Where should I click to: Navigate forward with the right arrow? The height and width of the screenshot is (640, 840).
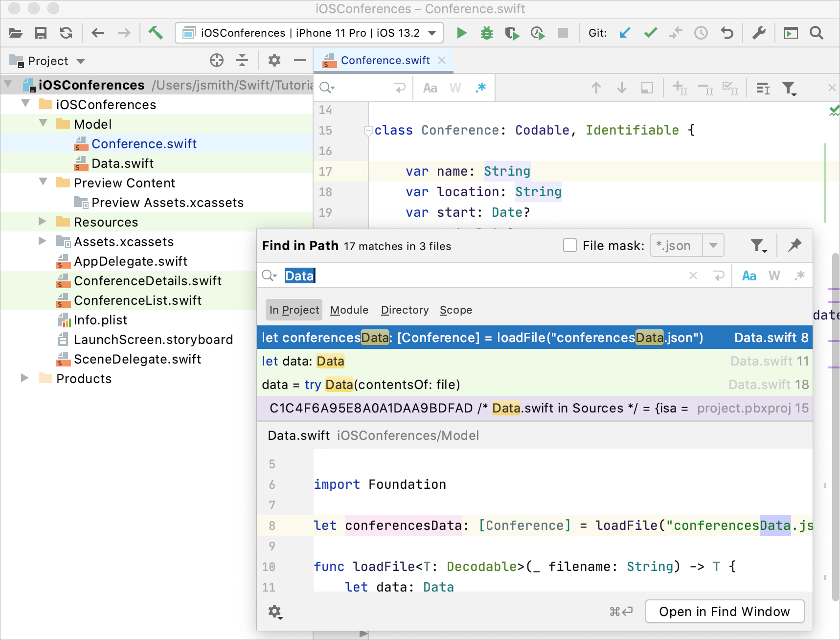(124, 33)
